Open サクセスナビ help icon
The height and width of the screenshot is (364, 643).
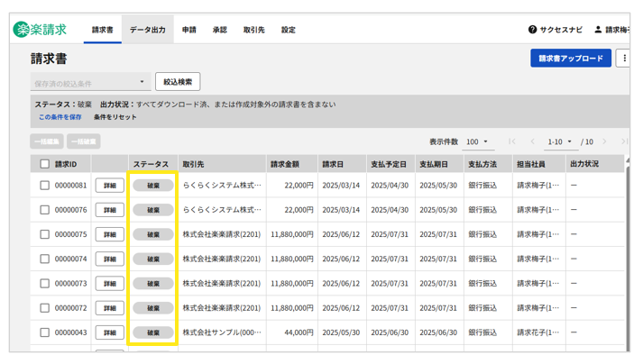pos(532,30)
